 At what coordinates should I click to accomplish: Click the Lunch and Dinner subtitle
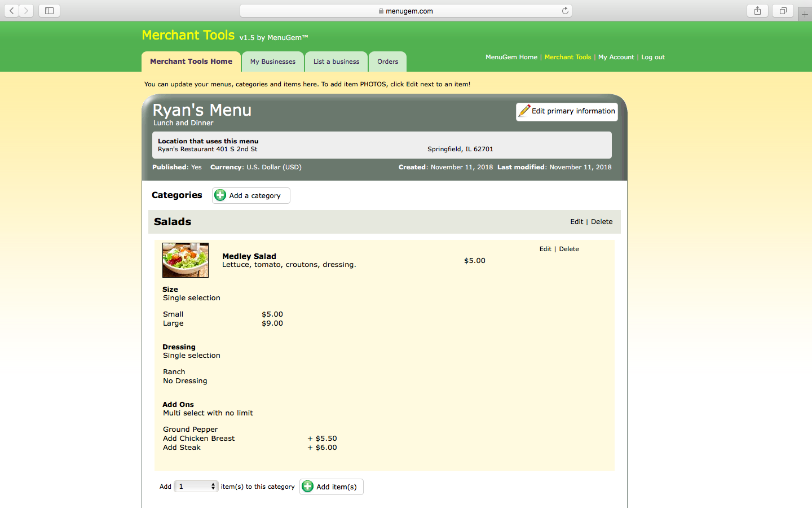(x=183, y=123)
